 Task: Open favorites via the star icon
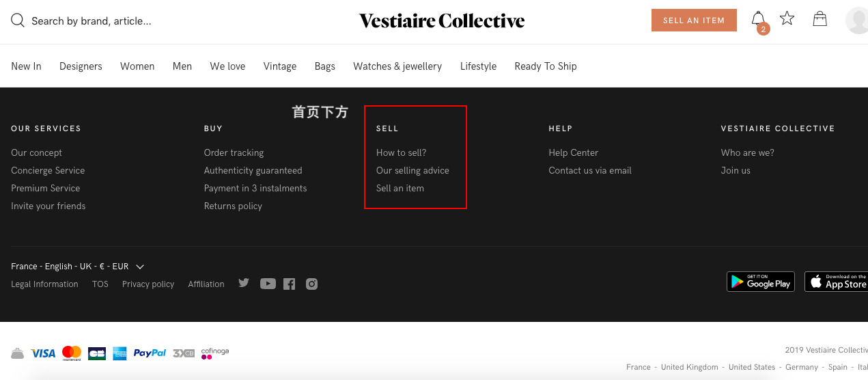[x=787, y=18]
